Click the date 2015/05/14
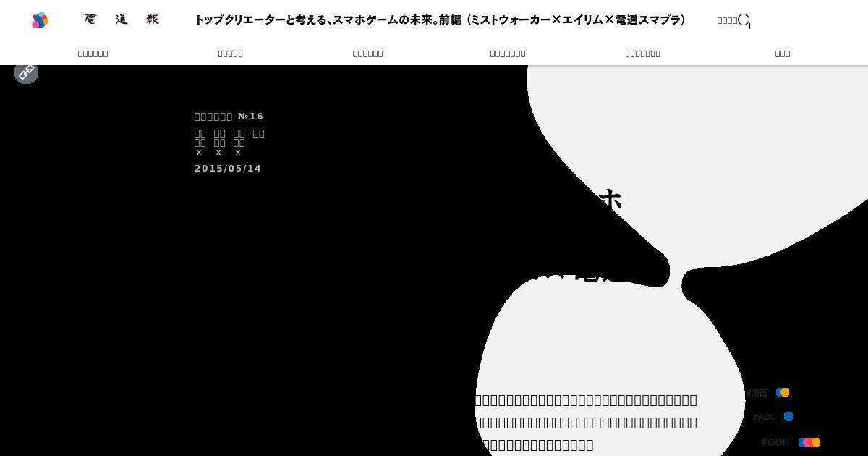This screenshot has width=868, height=456. [x=228, y=169]
